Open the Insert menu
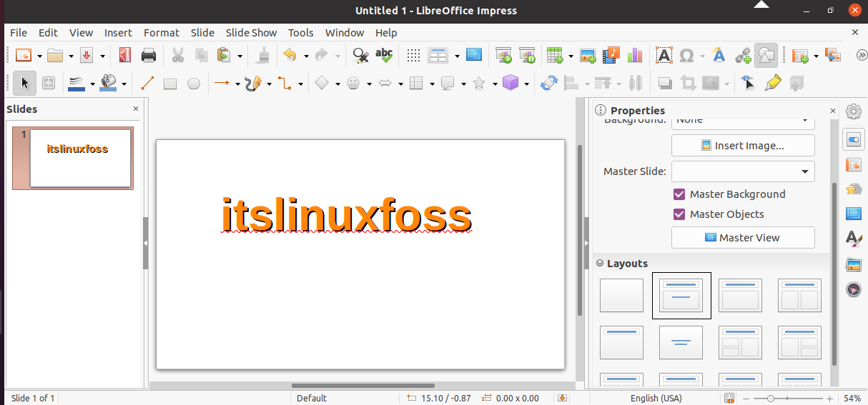The height and width of the screenshot is (405, 868). coord(118,33)
